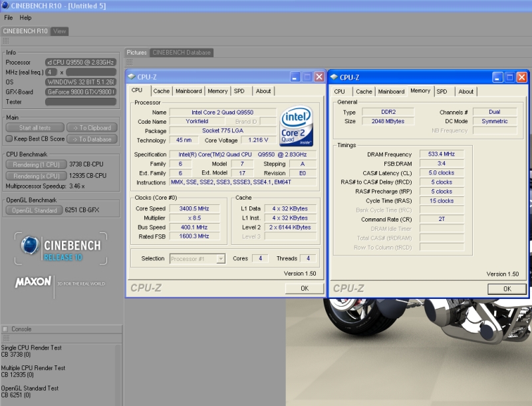The image size is (532, 406).
Task: Click the right CPU-Z window title icon
Action: click(334, 77)
